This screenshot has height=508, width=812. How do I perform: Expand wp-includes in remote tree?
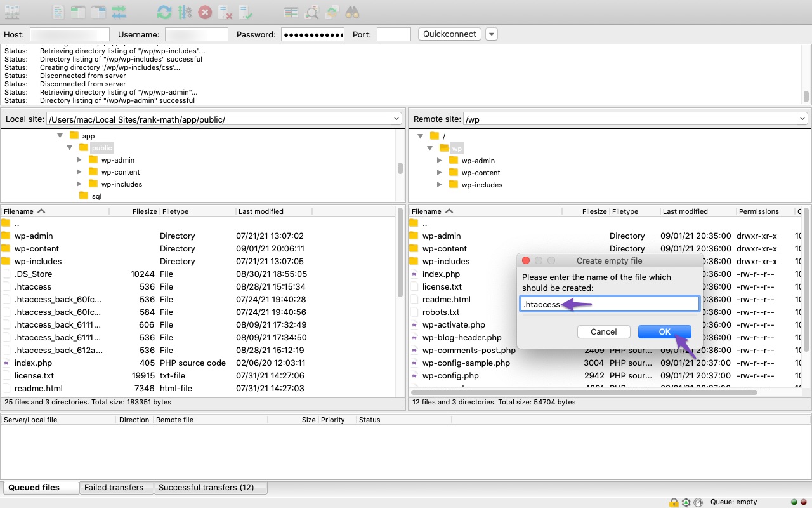pos(439,185)
